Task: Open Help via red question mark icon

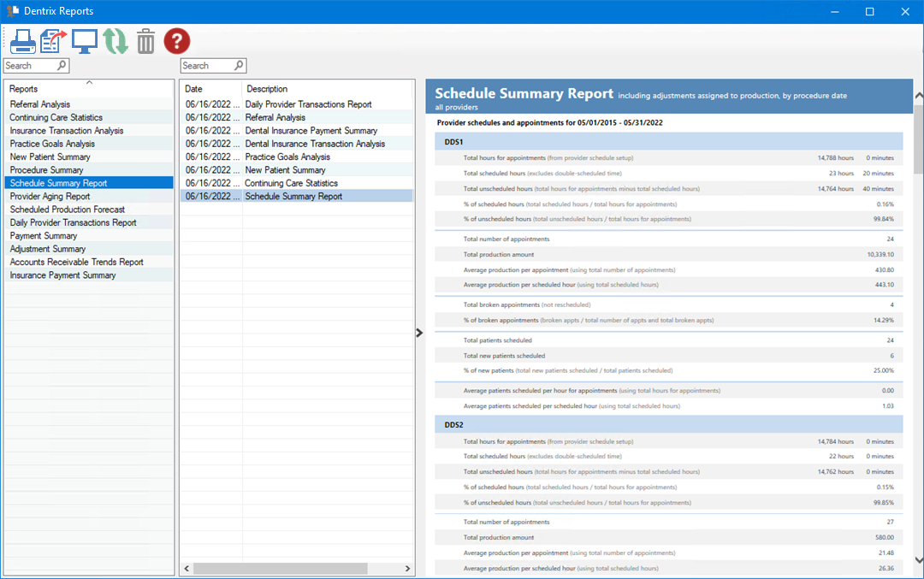Action: (176, 40)
